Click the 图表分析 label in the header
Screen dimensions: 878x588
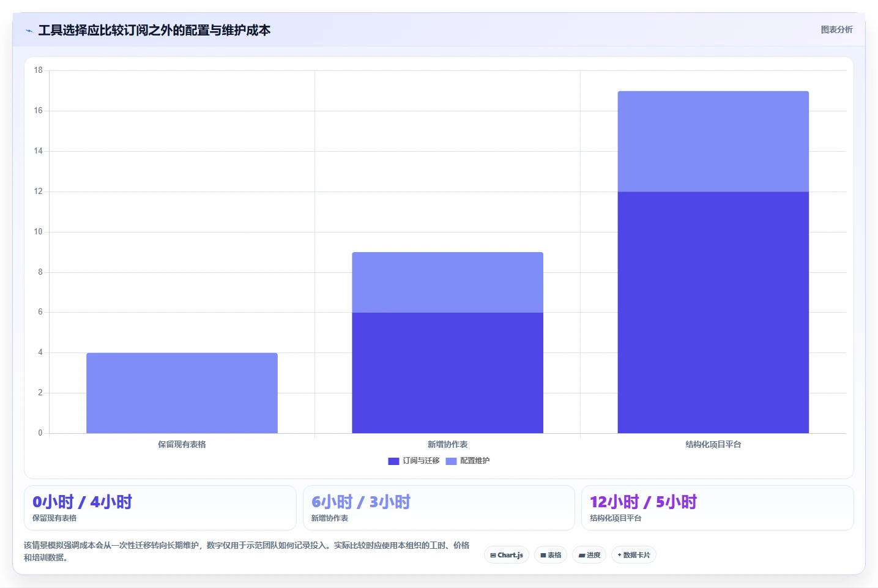tap(836, 29)
